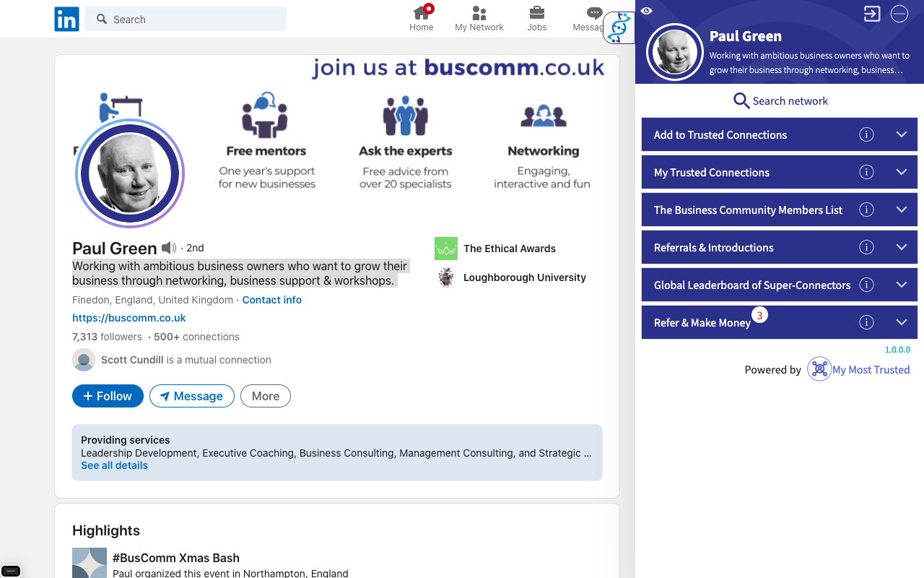Click the #BusComm Xmas Bash event thumbnail
Image resolution: width=924 pixels, height=578 pixels.
point(90,563)
